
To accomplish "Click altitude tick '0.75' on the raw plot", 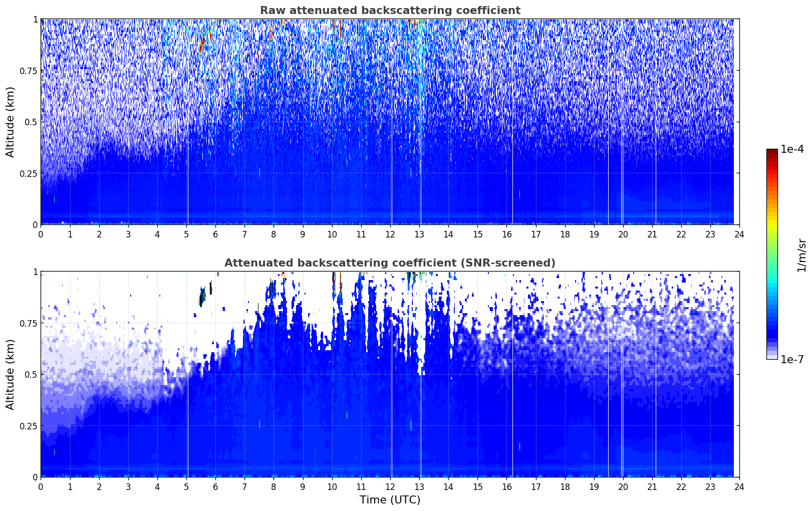I will [28, 71].
